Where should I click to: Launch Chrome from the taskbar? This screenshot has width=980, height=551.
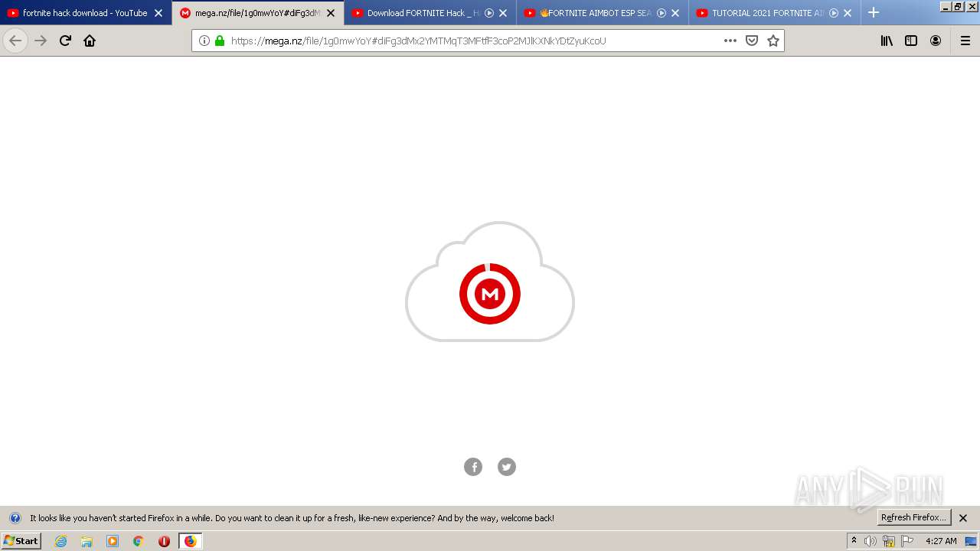139,541
